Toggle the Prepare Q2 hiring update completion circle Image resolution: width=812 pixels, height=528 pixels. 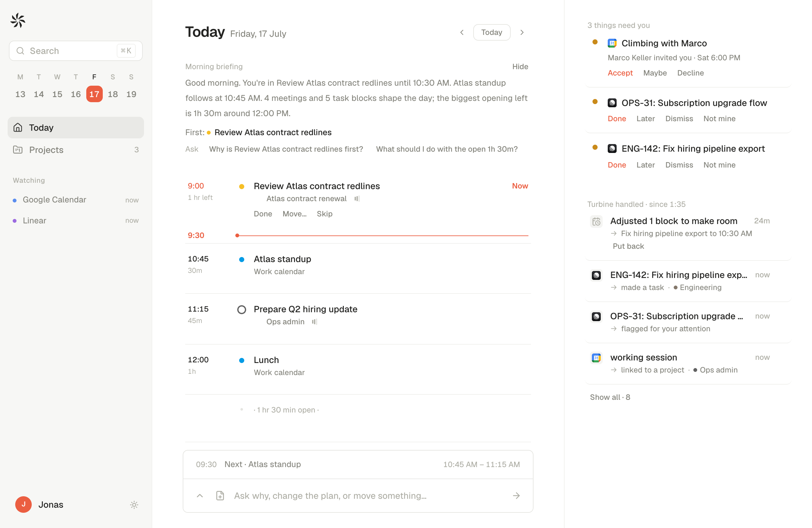[242, 309]
